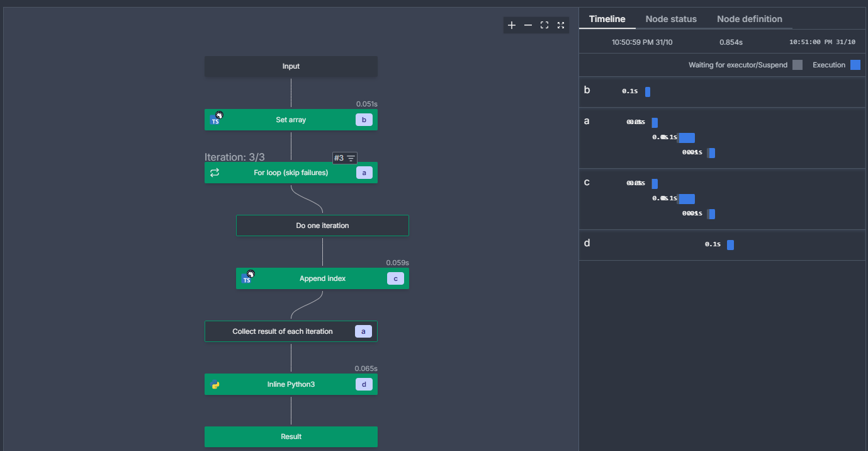868x451 pixels.
Task: Click the 'a' badge on For loop node
Action: (x=364, y=173)
